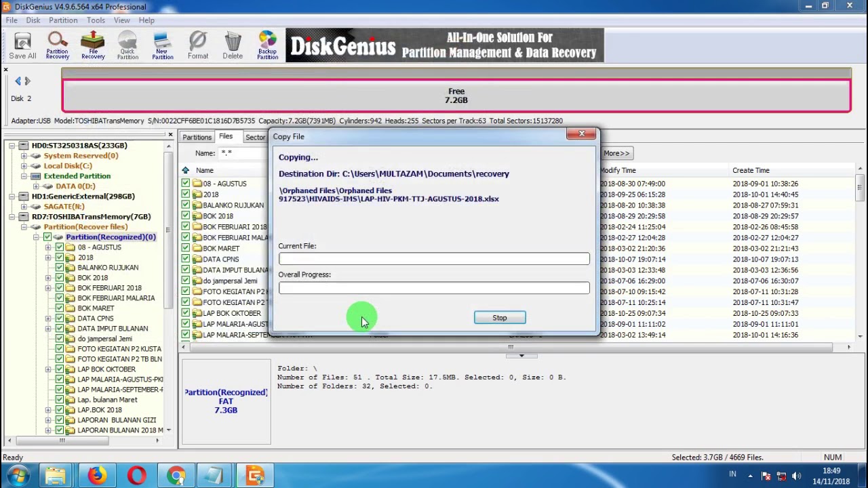Click the Overall Progress bar
Image resolution: width=868 pixels, height=488 pixels.
click(x=434, y=288)
